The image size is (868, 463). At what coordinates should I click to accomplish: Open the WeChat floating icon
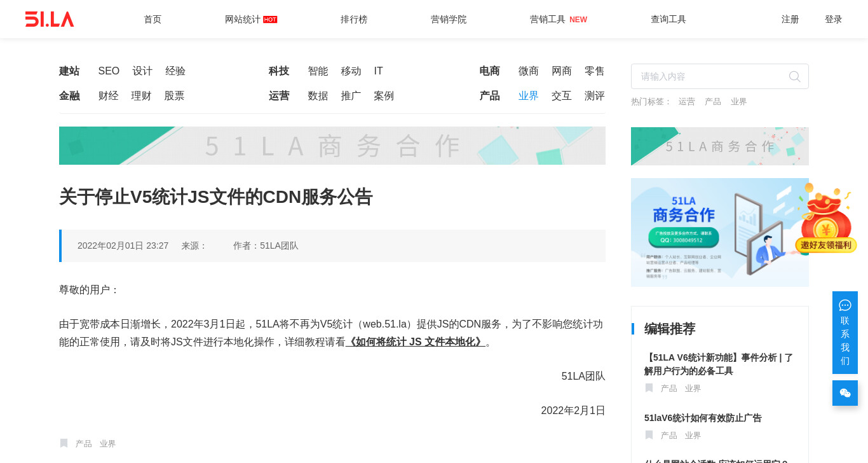845,393
